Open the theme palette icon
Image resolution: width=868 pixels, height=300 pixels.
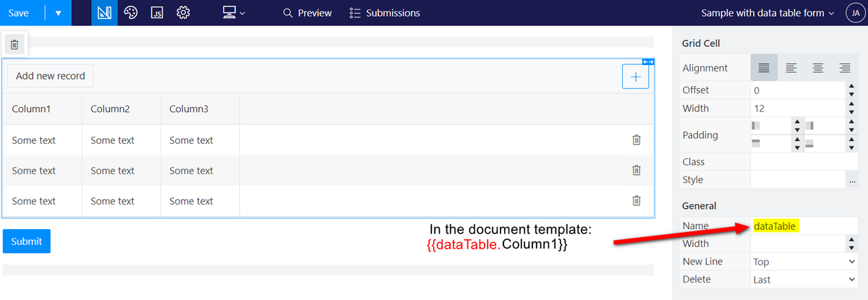click(131, 13)
